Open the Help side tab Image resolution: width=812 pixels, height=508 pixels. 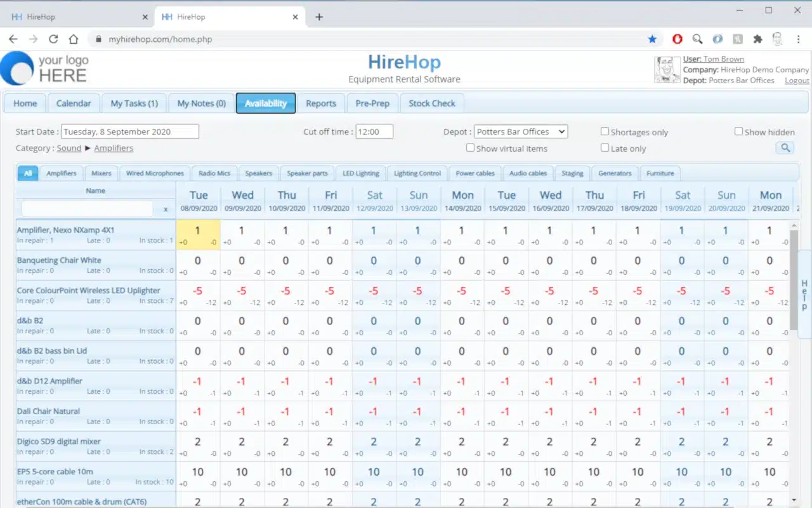804,295
